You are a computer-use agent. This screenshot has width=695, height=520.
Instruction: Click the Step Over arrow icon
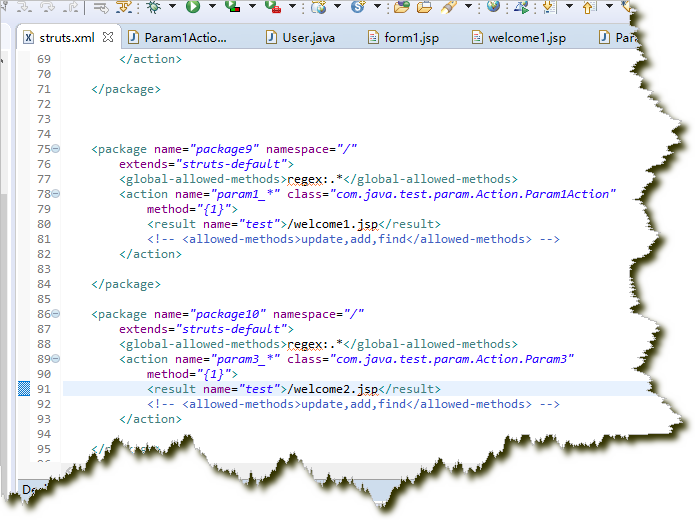coord(47,7)
